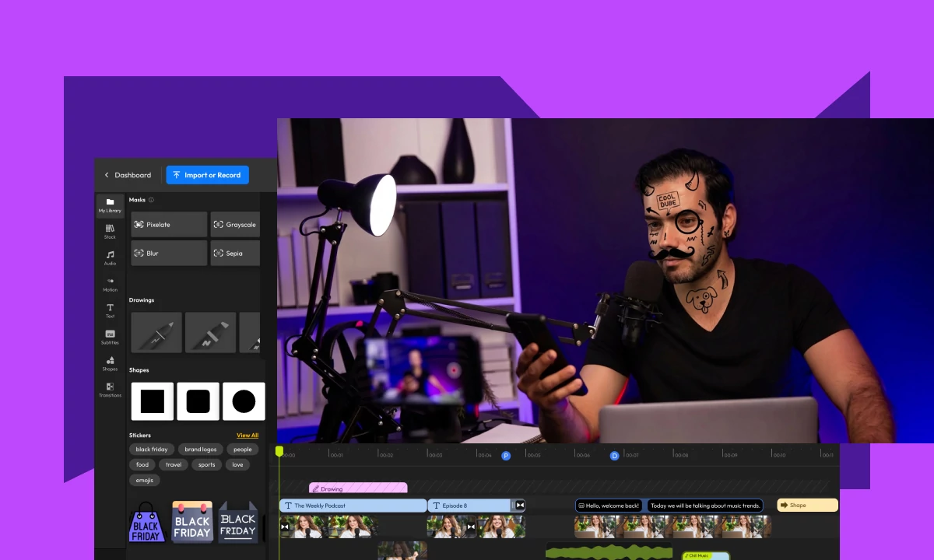Enable the 'emojis' sticker filter
Image resolution: width=934 pixels, height=560 pixels.
tap(144, 480)
